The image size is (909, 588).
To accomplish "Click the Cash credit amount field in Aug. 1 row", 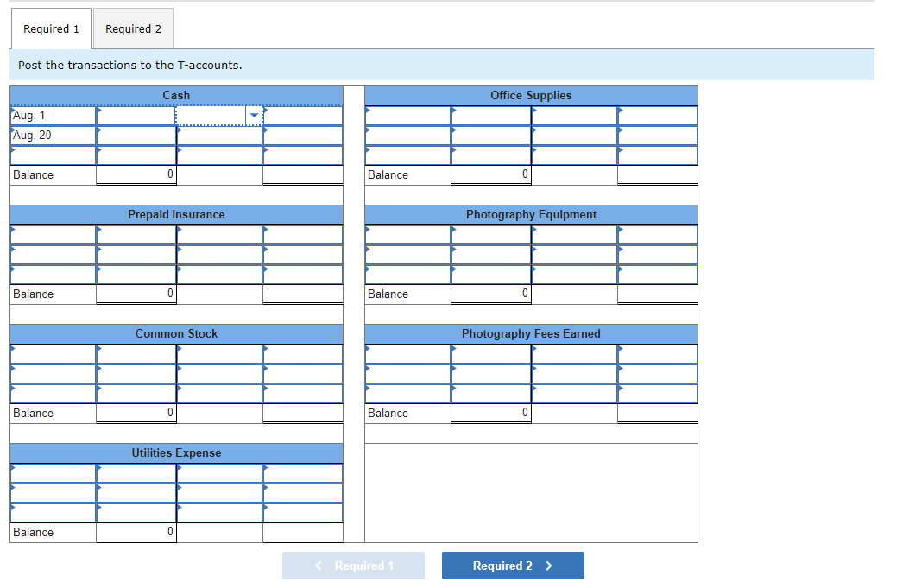I will click(x=303, y=116).
